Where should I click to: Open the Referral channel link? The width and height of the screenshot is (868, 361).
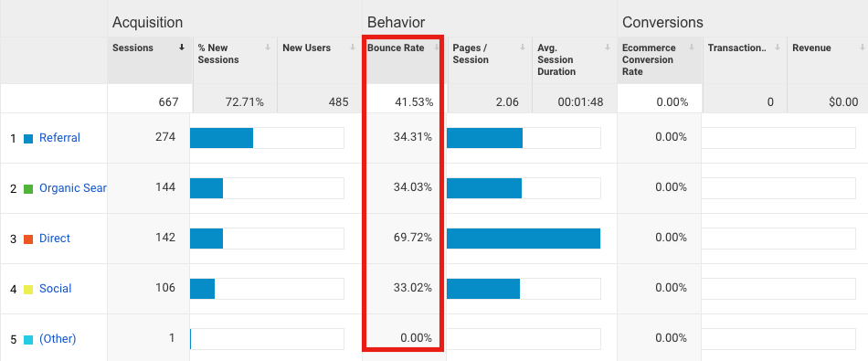point(59,138)
